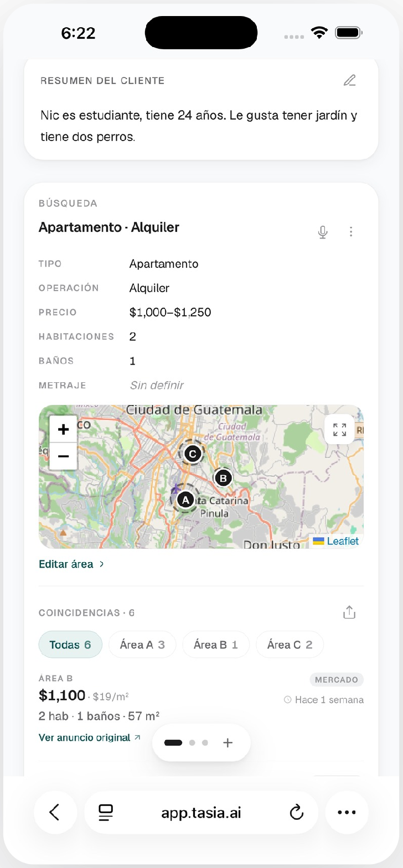The width and height of the screenshot is (403, 868).
Task: Tap the microphone icon beside Apartamento · Alquiler
Action: coord(323,232)
